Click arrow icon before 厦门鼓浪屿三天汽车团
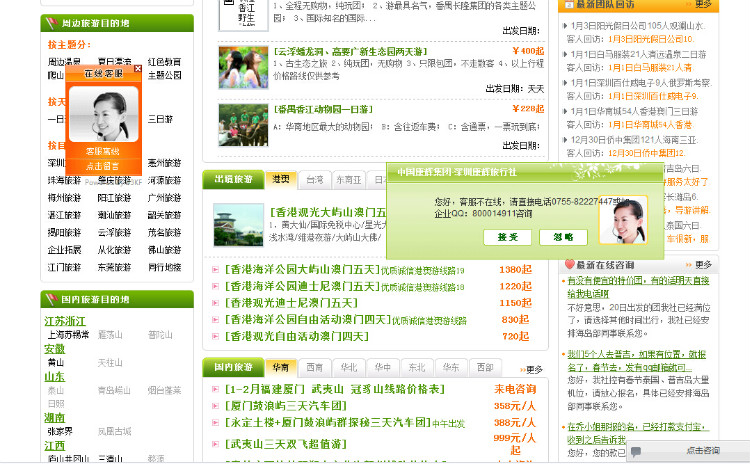750x464 pixels. click(x=216, y=406)
